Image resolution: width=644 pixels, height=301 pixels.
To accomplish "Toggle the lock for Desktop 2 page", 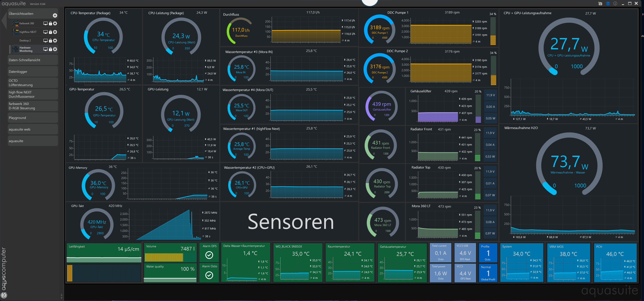I will [50, 40].
